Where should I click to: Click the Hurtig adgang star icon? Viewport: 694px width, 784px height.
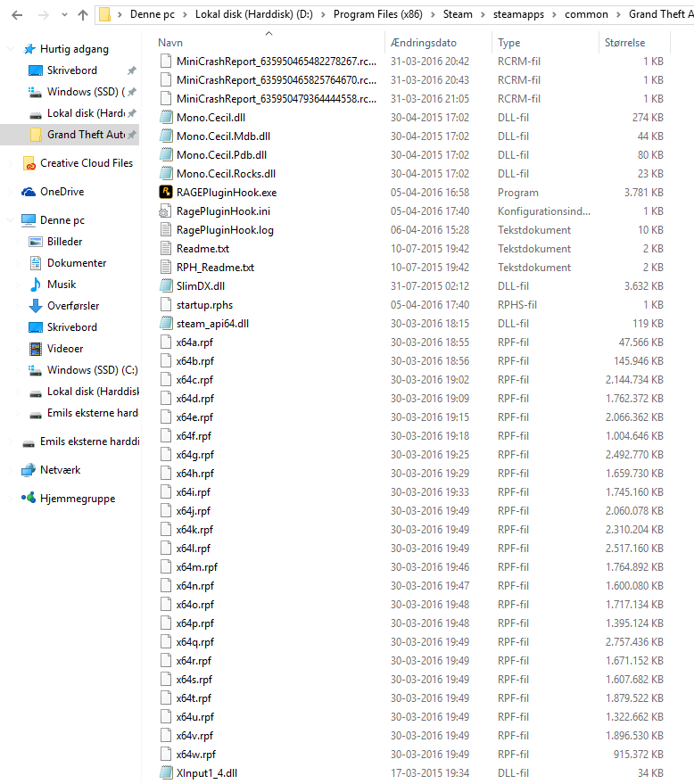coord(29,48)
